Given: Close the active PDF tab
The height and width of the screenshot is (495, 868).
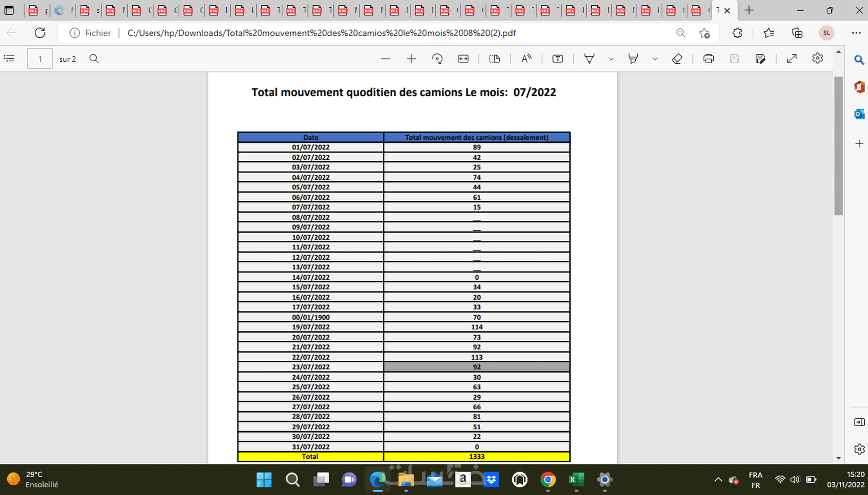Looking at the screenshot, I should pyautogui.click(x=727, y=10).
